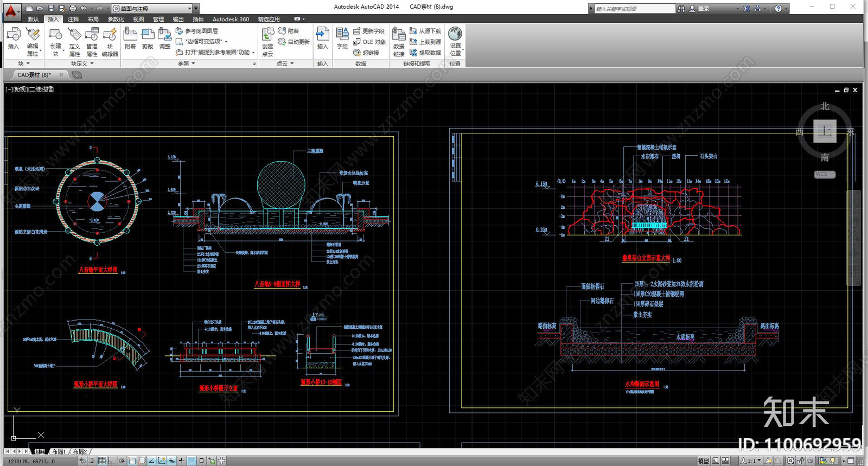Switch to 布局1 layout tab
The height and width of the screenshot is (466, 868).
pyautogui.click(x=59, y=451)
